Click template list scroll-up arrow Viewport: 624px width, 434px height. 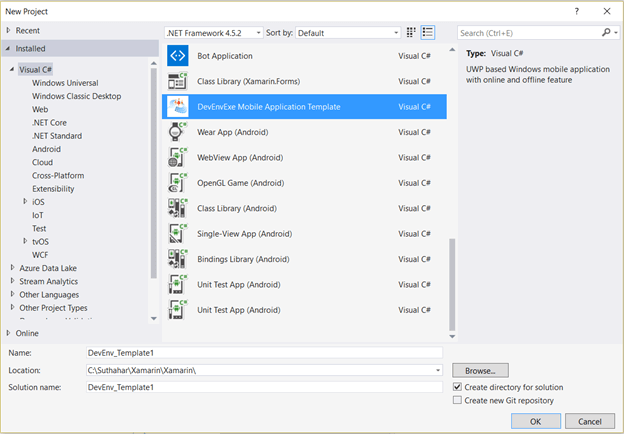(452, 50)
